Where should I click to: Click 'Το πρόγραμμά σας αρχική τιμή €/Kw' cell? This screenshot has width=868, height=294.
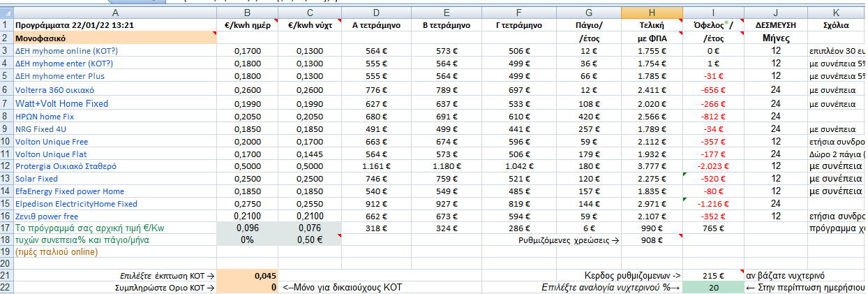[x=115, y=228]
